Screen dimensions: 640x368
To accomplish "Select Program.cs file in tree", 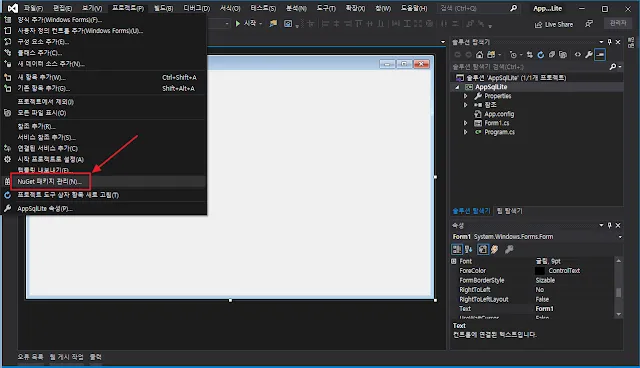I will [499, 132].
